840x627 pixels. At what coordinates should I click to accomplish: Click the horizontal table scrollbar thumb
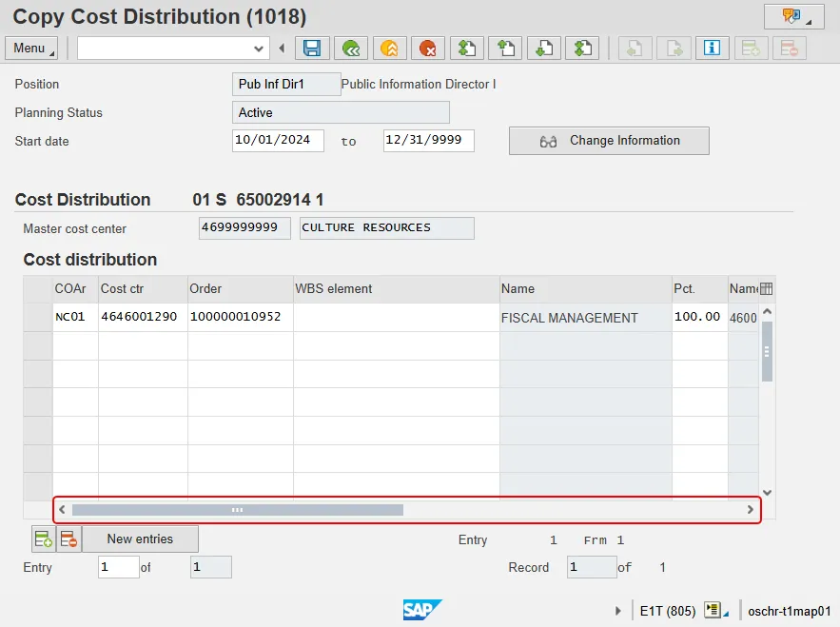pyautogui.click(x=238, y=510)
